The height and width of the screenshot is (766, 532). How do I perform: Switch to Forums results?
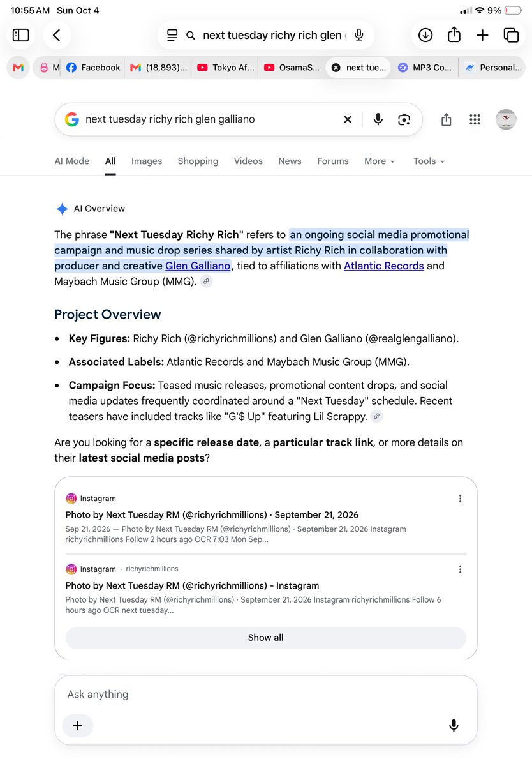coord(333,161)
